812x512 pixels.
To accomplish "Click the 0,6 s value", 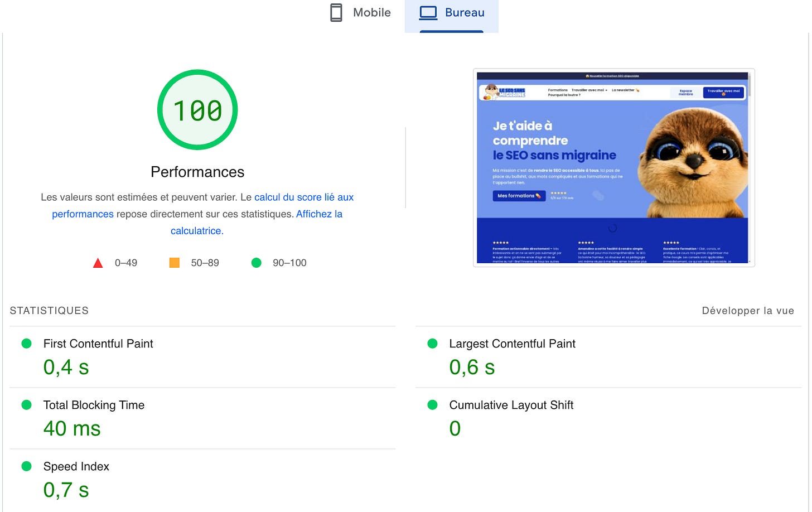I will pos(472,368).
